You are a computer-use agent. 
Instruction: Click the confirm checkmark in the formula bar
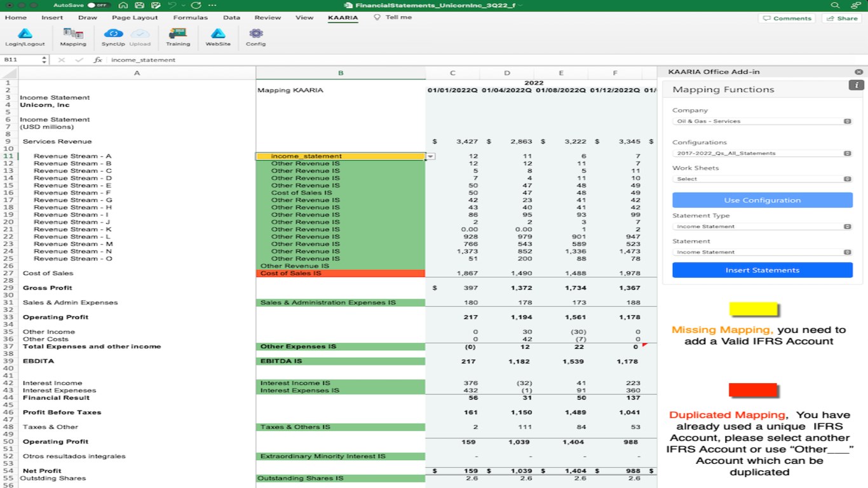[x=79, y=60]
